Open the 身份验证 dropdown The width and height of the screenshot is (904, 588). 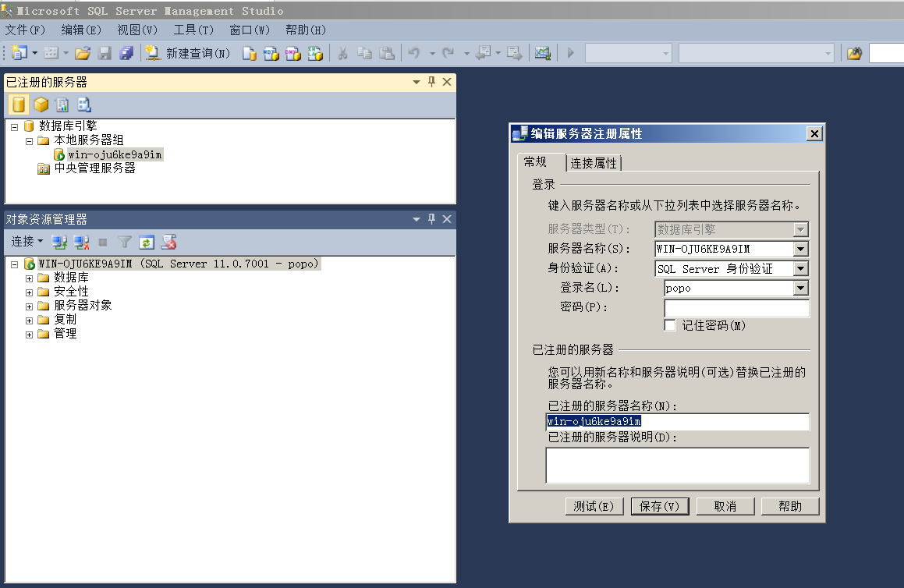point(800,268)
